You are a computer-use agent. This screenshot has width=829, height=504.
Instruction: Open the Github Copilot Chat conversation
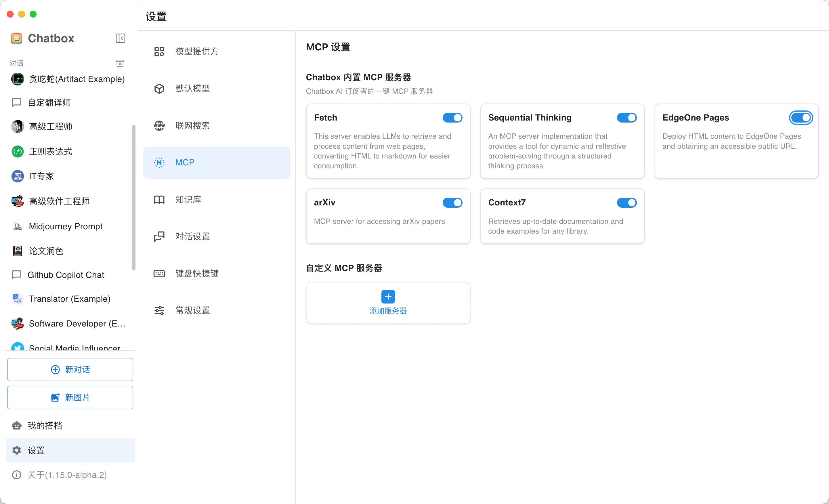click(70, 275)
